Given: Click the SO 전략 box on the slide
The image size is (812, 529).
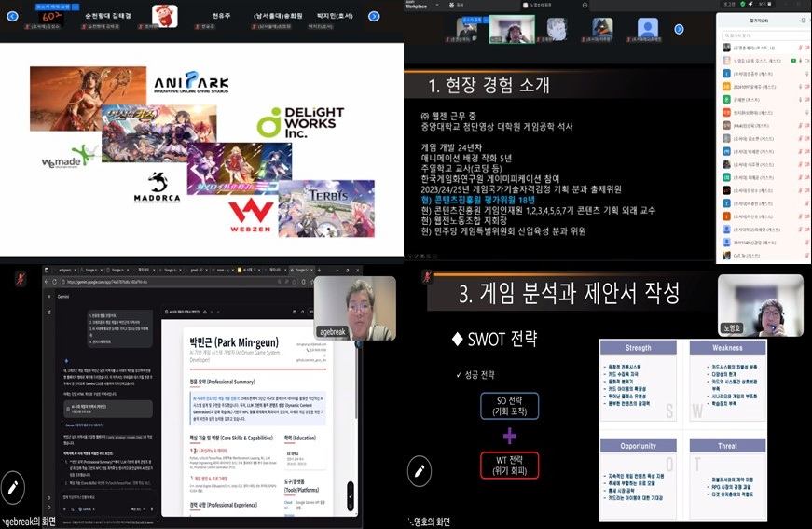Looking at the screenshot, I should pos(510,406).
